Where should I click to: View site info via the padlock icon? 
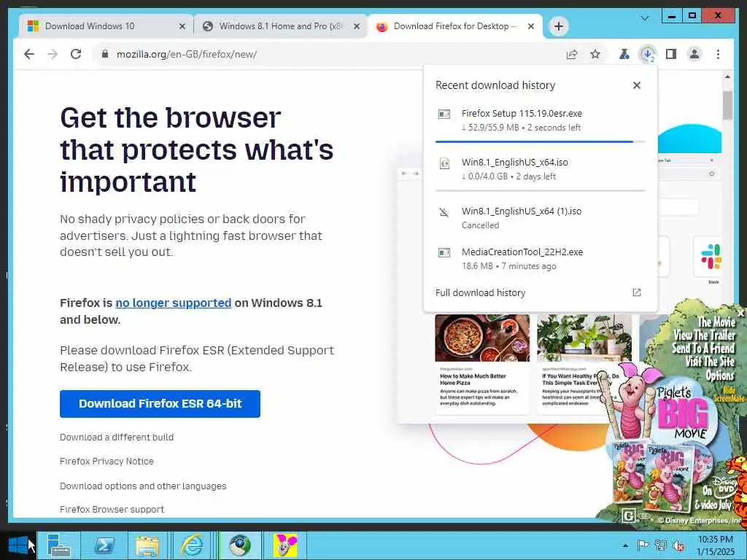105,54
